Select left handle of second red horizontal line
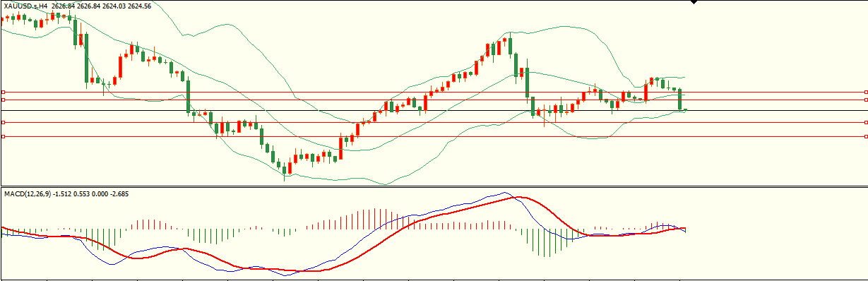The image size is (868, 281). pyautogui.click(x=3, y=100)
